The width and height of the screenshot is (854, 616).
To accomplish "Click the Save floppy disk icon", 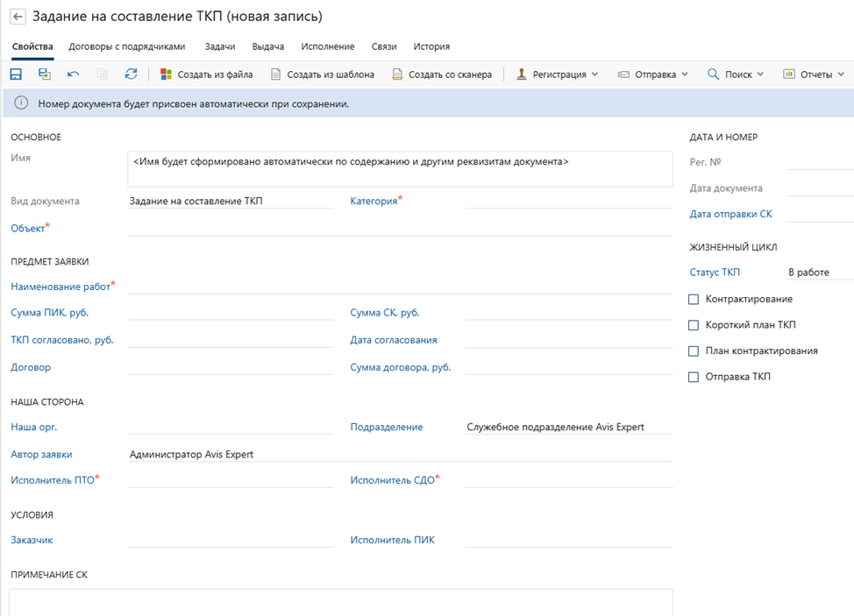I will coord(16,74).
